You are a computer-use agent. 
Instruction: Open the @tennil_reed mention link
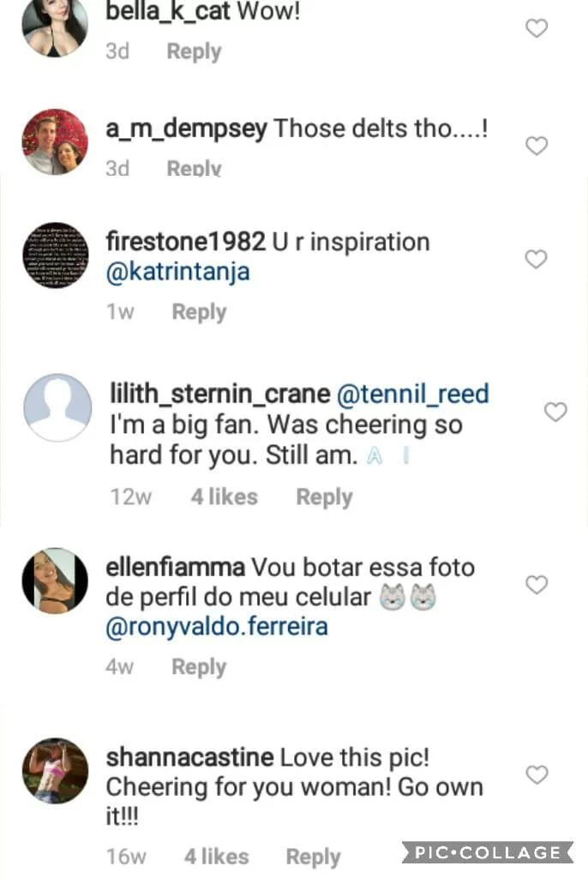tap(413, 394)
